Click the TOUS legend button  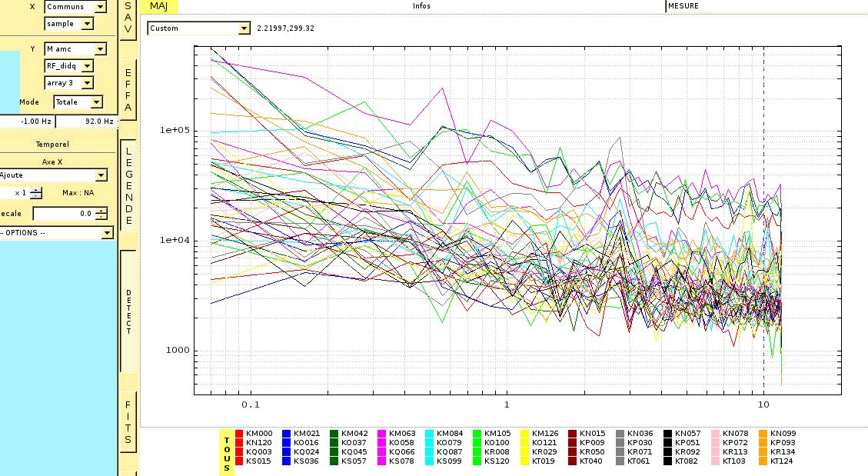tap(227, 453)
